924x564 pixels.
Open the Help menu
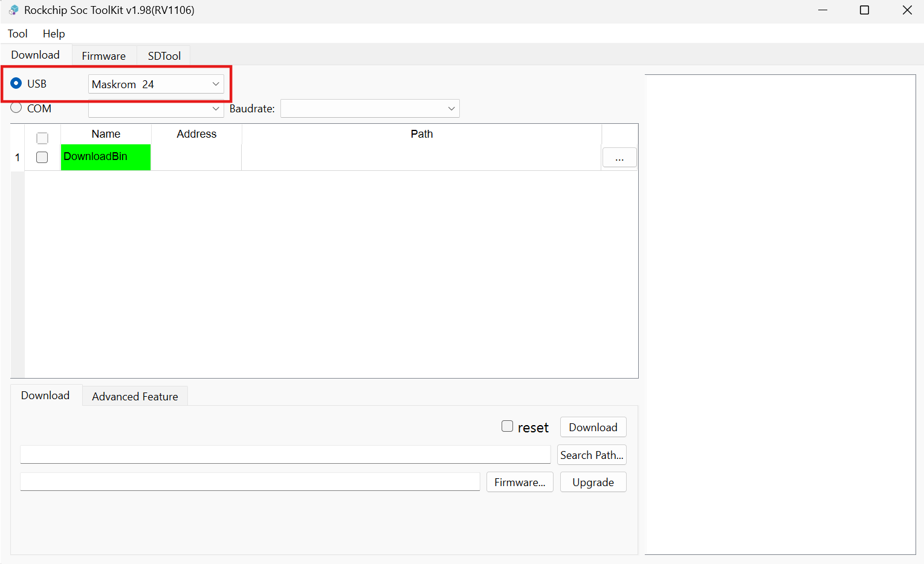[x=54, y=34]
